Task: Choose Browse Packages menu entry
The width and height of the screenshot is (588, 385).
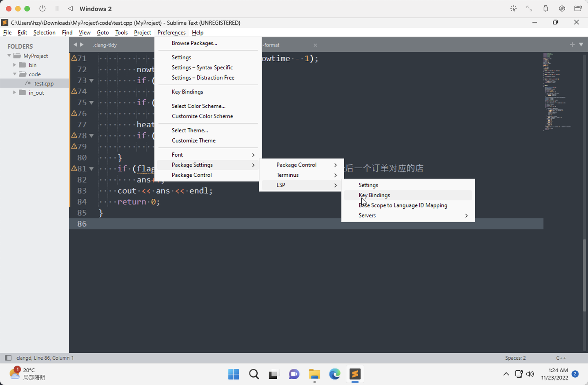Action: click(x=208, y=43)
